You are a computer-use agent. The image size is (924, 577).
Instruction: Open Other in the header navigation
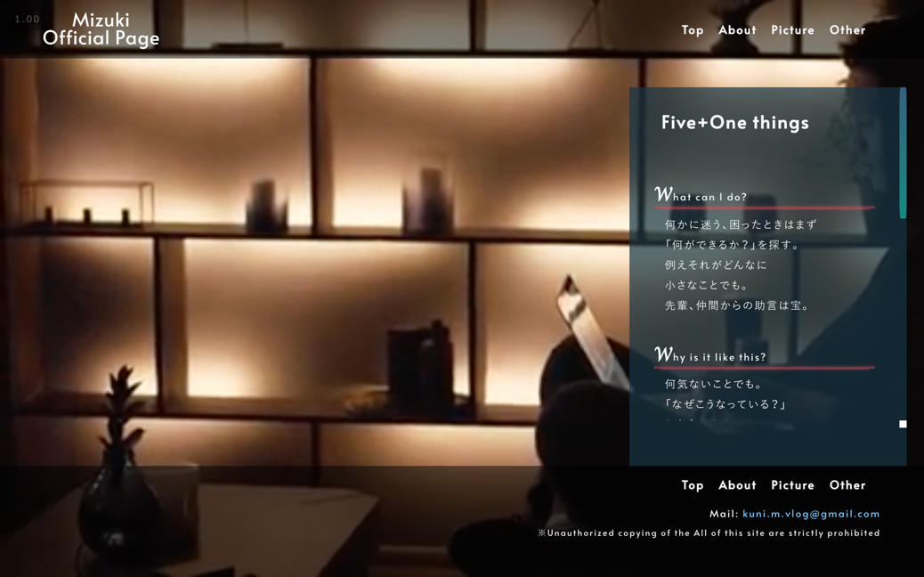pos(847,30)
